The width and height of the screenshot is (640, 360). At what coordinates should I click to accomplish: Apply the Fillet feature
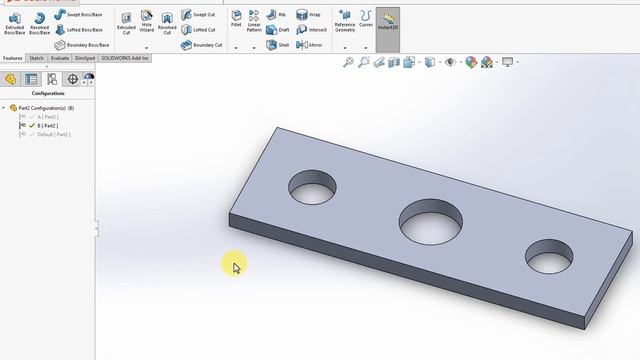236,18
